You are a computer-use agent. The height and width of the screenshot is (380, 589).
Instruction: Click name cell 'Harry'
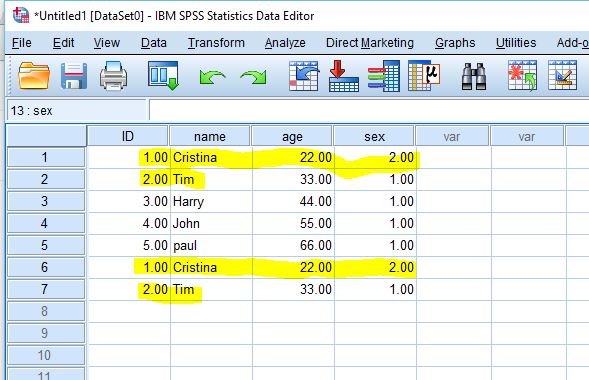(x=211, y=201)
